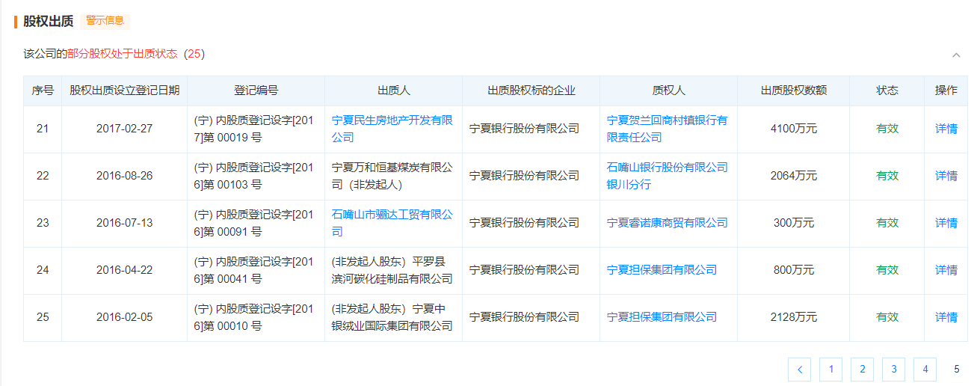
Task: Open 宁夏担保集团有限公司 link in row 24
Action: click(662, 270)
